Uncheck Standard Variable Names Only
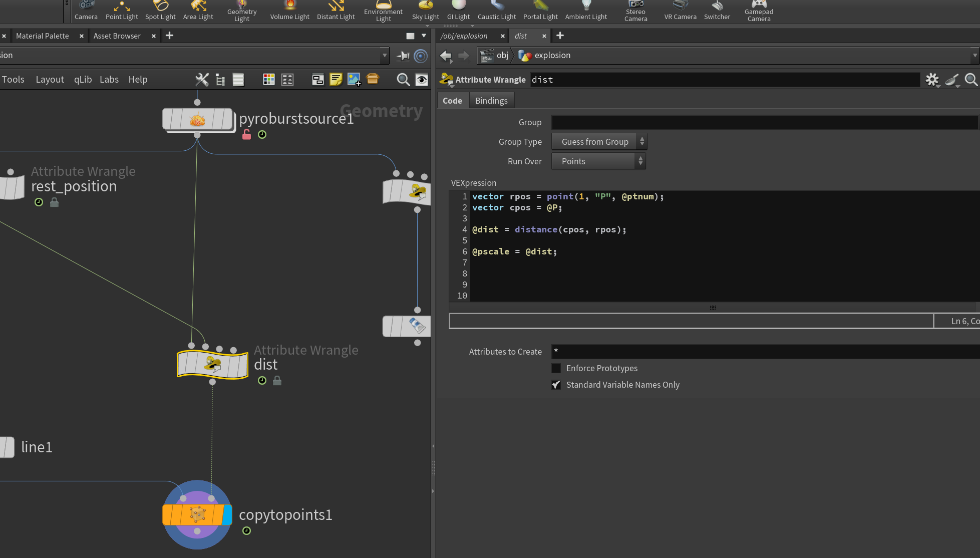Screen dimensions: 980x558 556,385
